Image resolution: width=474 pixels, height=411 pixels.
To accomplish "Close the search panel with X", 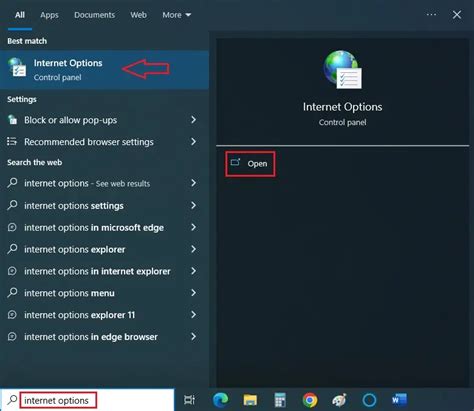I will [x=457, y=15].
